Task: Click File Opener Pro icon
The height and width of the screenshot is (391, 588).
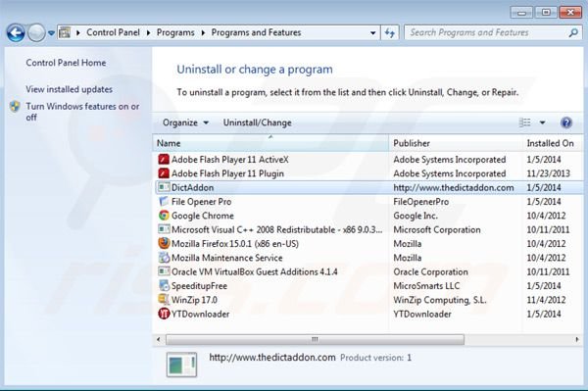Action: click(x=164, y=201)
